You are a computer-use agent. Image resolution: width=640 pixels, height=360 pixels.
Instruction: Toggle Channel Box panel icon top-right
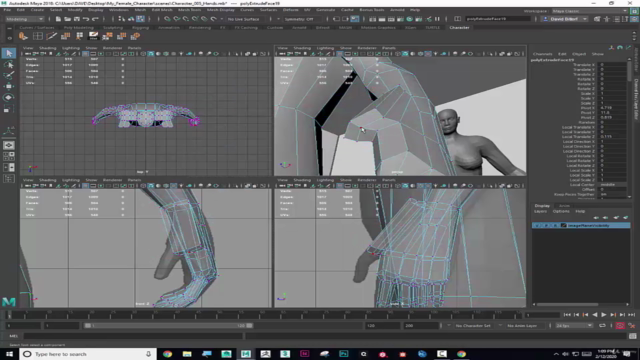635,19
